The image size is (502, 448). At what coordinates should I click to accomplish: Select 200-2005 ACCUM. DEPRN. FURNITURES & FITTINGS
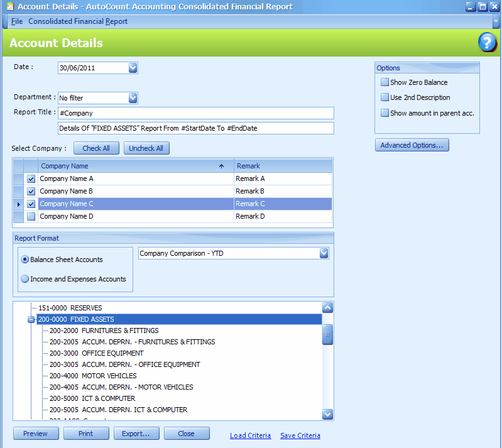point(132,342)
